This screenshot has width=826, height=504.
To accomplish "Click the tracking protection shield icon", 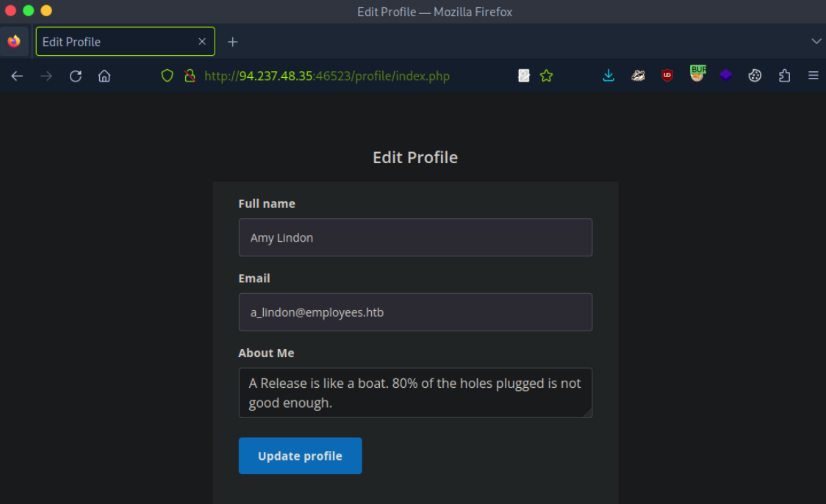I will click(x=167, y=76).
